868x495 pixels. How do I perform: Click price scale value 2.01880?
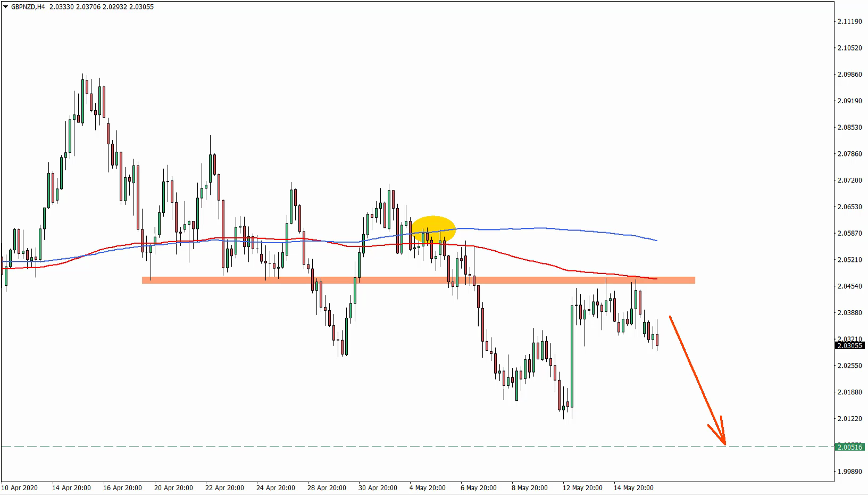tap(849, 392)
